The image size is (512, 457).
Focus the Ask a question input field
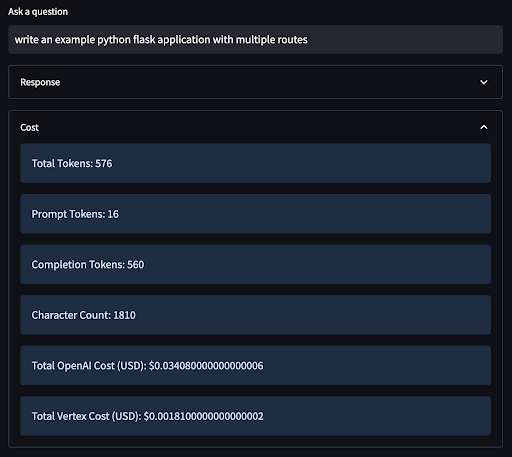pyautogui.click(x=255, y=39)
